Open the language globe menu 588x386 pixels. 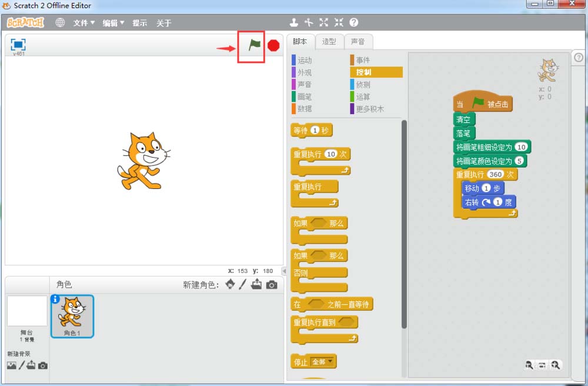pos(60,22)
